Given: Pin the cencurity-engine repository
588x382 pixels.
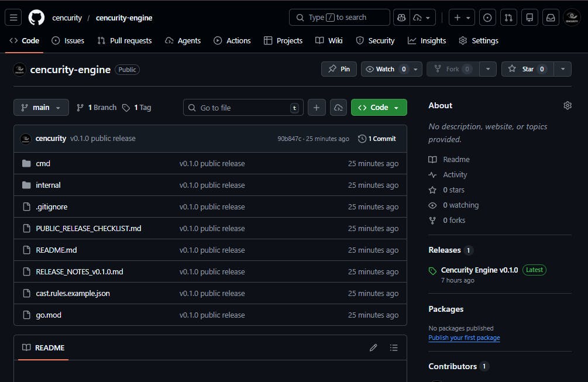Looking at the screenshot, I should 339,69.
